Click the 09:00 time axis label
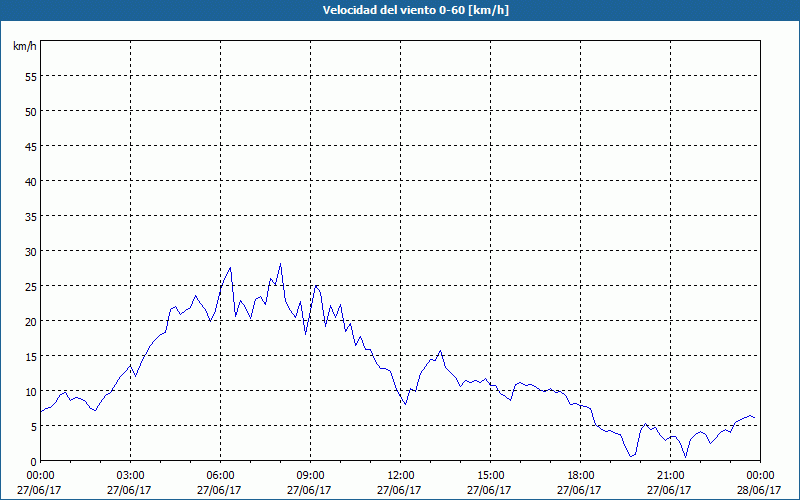This screenshot has width=800, height=500. [310, 476]
